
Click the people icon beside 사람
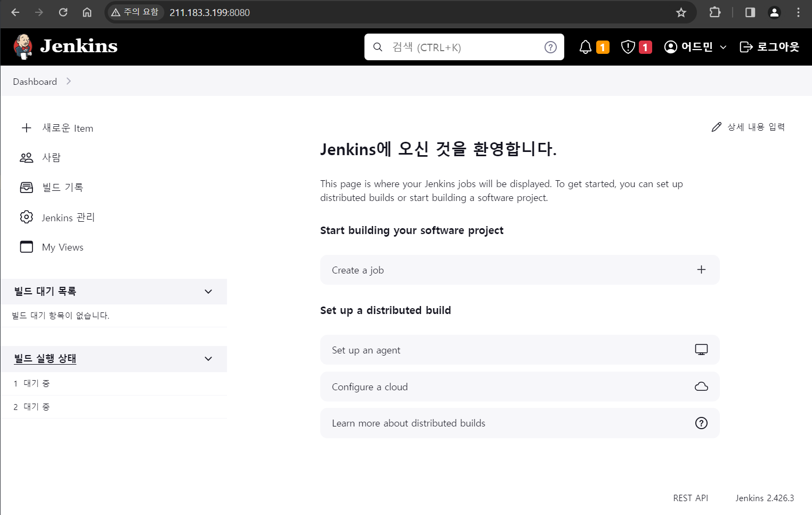(x=27, y=158)
